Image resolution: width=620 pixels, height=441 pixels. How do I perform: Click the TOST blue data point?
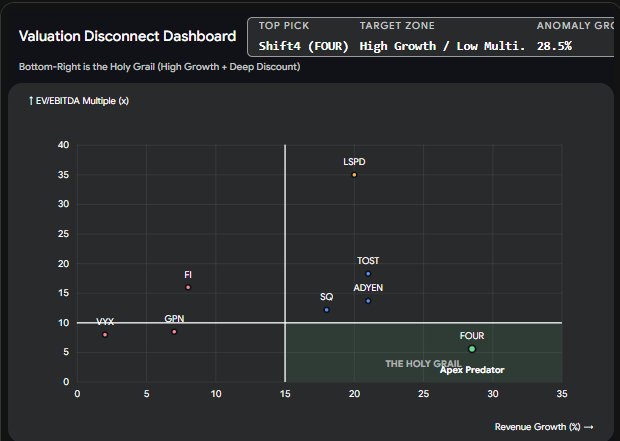[x=368, y=274]
